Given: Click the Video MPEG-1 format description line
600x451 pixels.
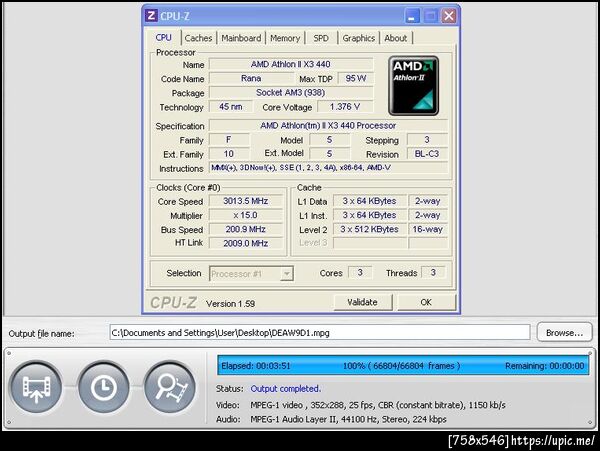Looking at the screenshot, I should [x=378, y=405].
